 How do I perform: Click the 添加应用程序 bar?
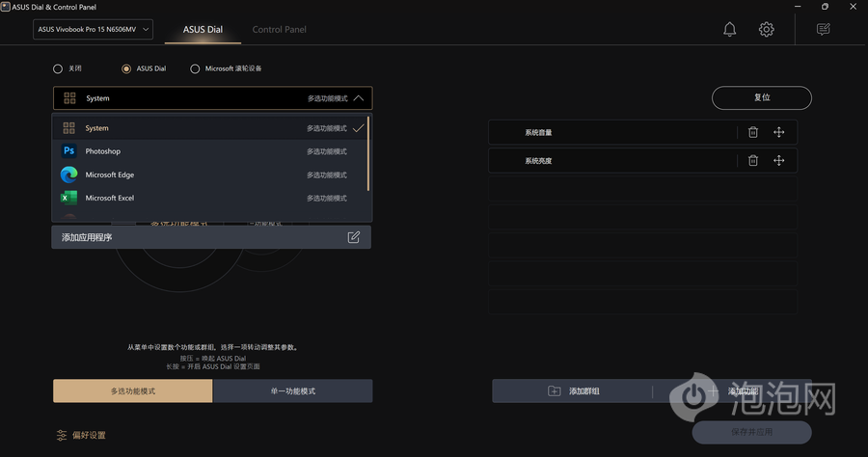coord(211,237)
